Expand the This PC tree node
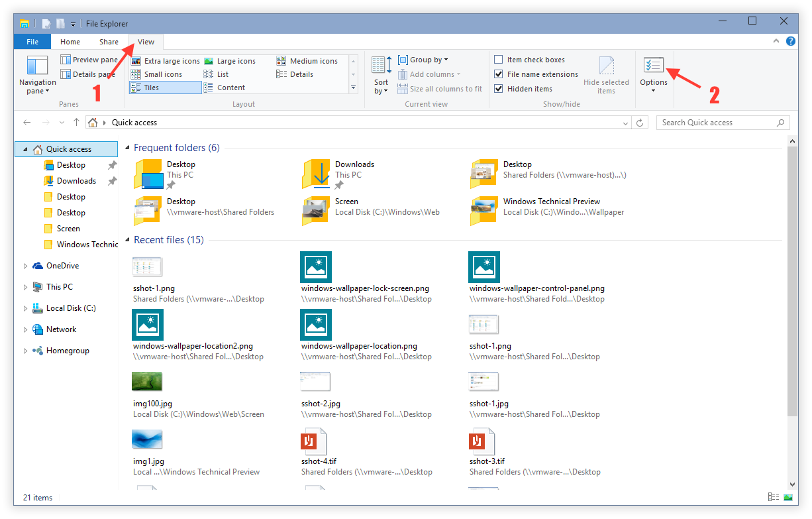Screen dimensions: 812x519 [x=26, y=287]
